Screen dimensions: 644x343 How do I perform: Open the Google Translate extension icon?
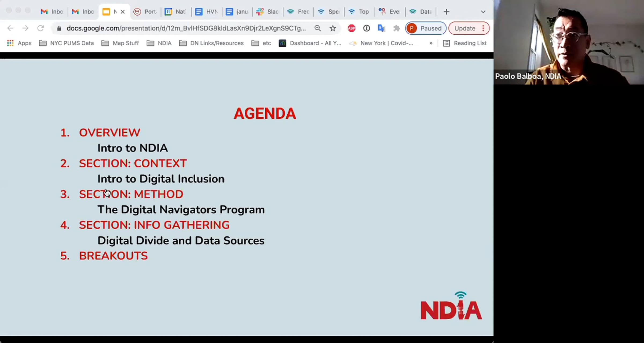click(381, 28)
